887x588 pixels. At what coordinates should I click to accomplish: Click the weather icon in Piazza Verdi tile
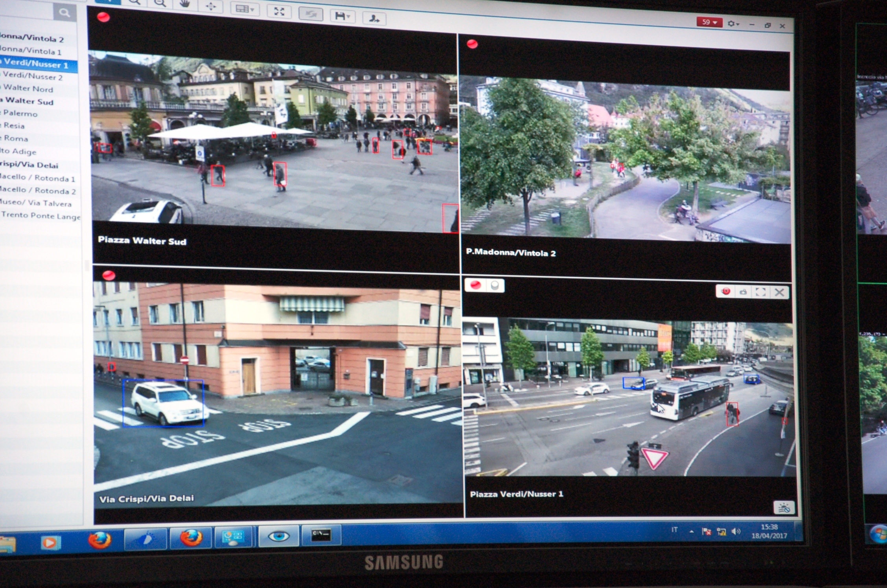point(784,507)
